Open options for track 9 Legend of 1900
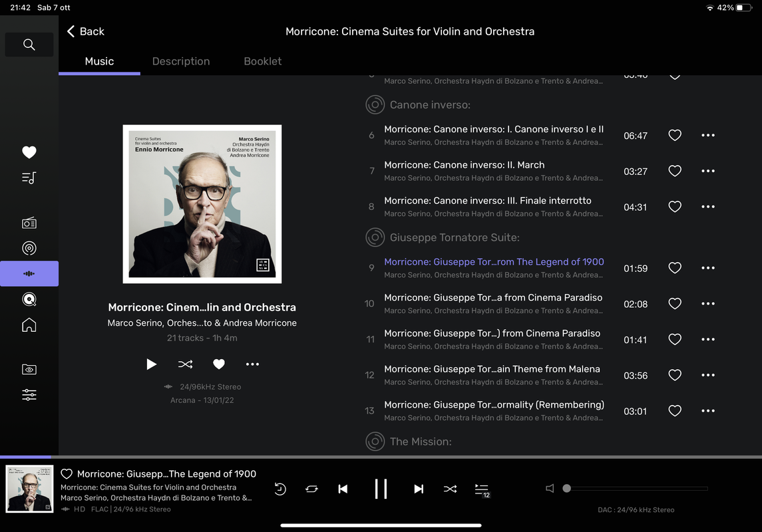 (708, 268)
